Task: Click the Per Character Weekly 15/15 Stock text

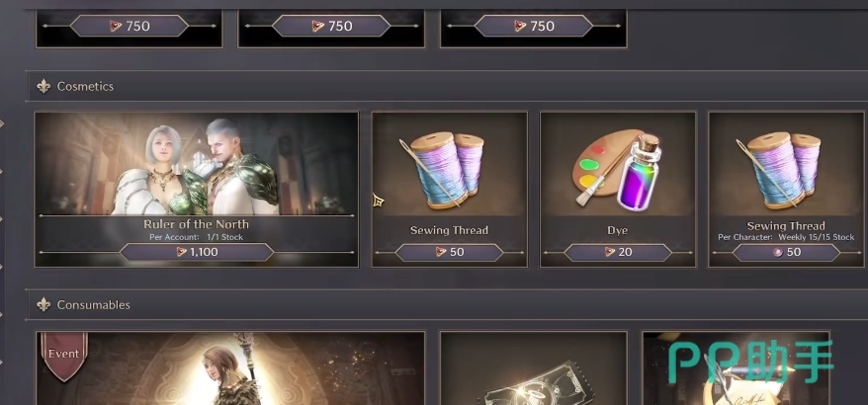Action: point(786,237)
